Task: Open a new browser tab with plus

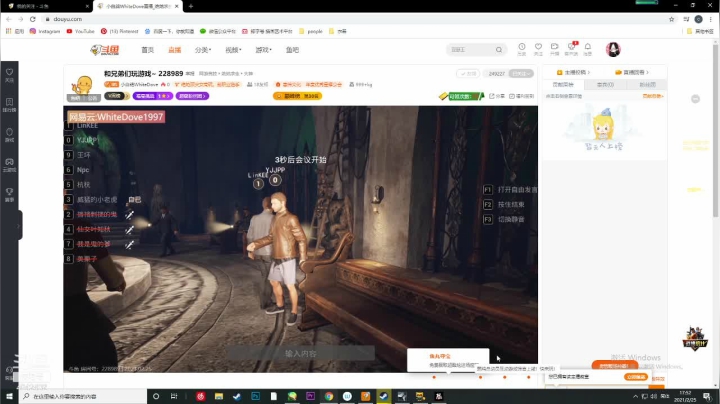Action: (191, 6)
